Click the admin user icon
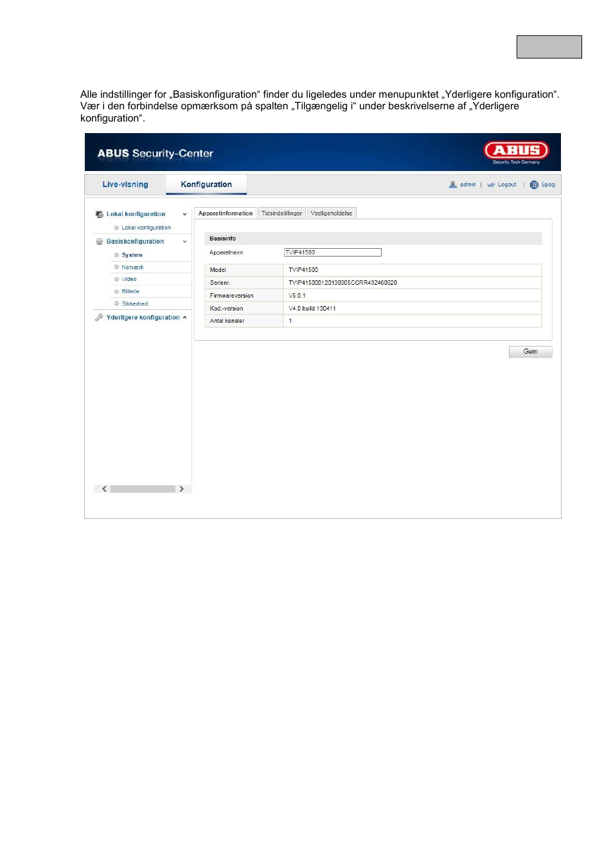Viewport: 613px width, 868px height. pos(453,185)
